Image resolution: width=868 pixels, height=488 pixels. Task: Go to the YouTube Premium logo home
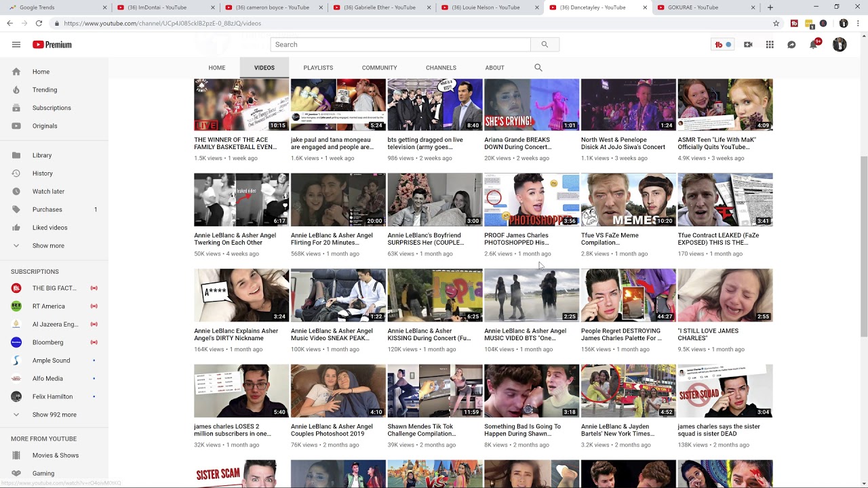tap(52, 45)
